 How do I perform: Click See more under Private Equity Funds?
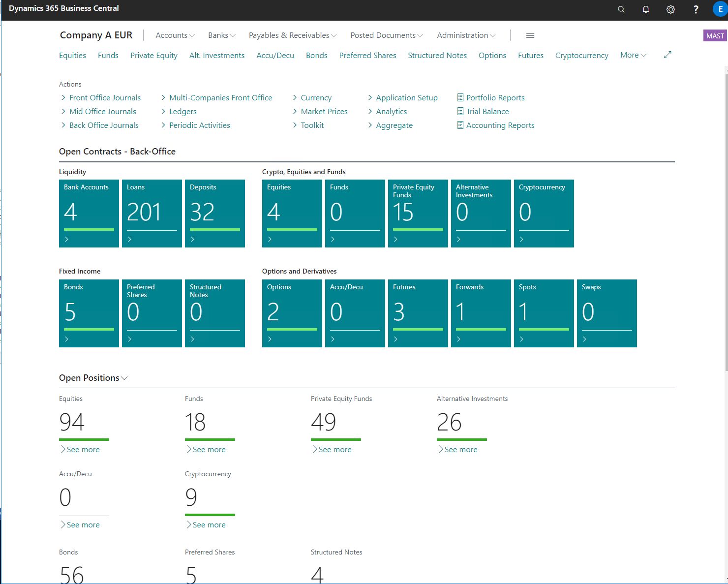[x=332, y=449]
